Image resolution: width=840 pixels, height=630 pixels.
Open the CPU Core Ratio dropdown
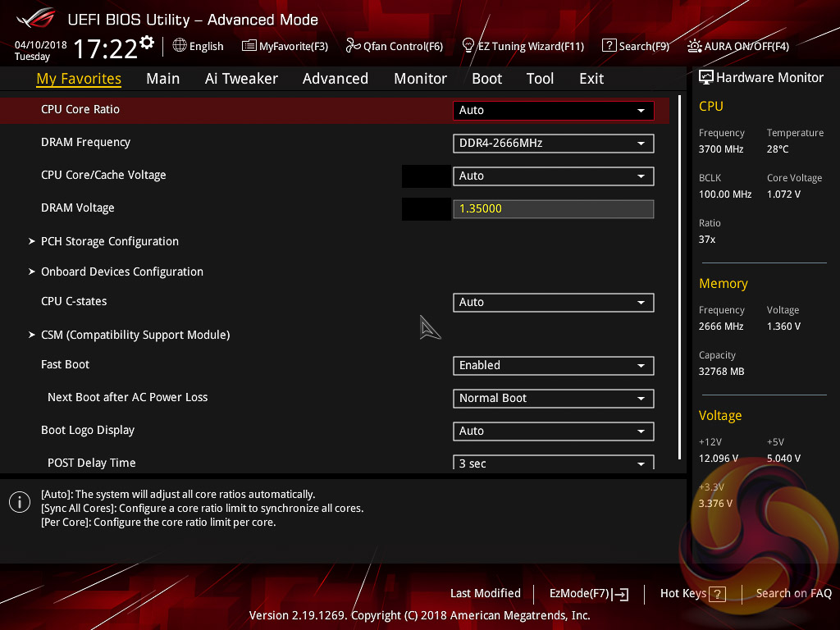[554, 111]
